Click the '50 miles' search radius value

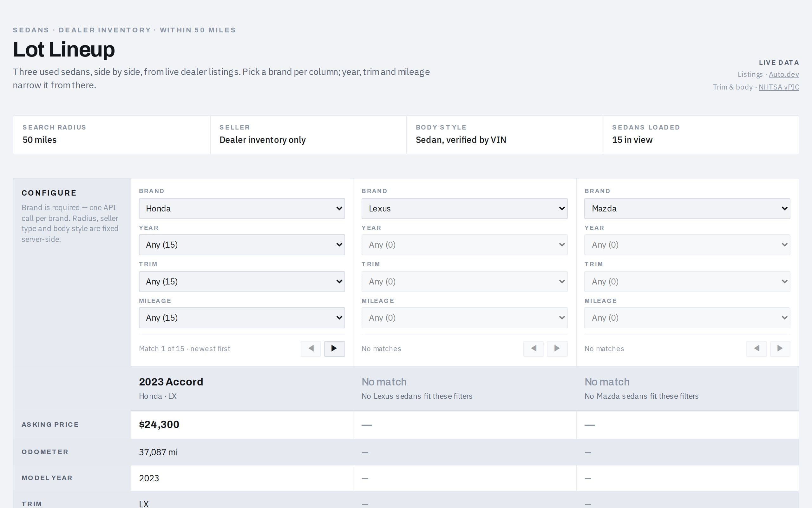coord(40,140)
